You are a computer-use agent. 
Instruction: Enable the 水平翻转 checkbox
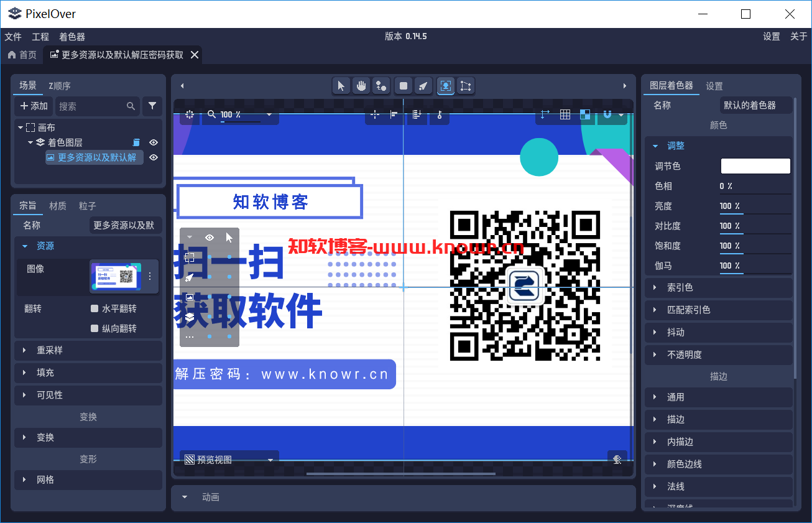(x=95, y=308)
